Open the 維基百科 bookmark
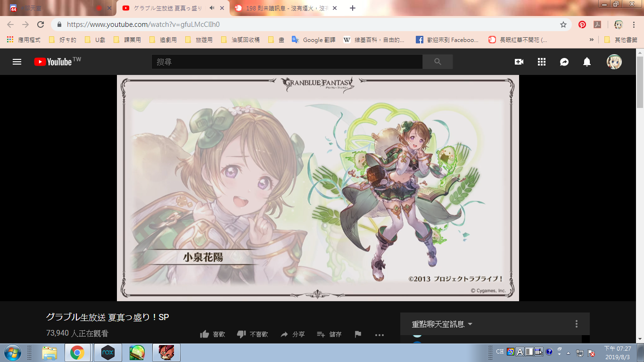Viewport: 644px width, 362px height. (x=374, y=40)
